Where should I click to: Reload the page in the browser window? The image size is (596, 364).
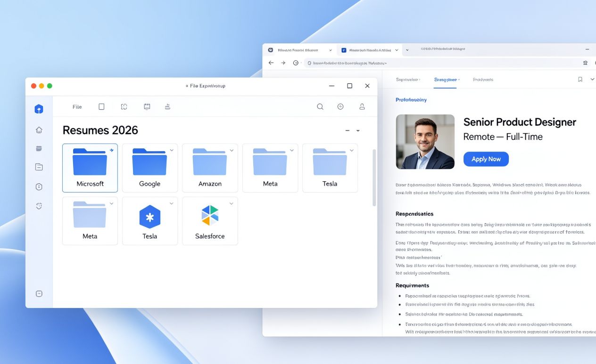click(x=296, y=63)
